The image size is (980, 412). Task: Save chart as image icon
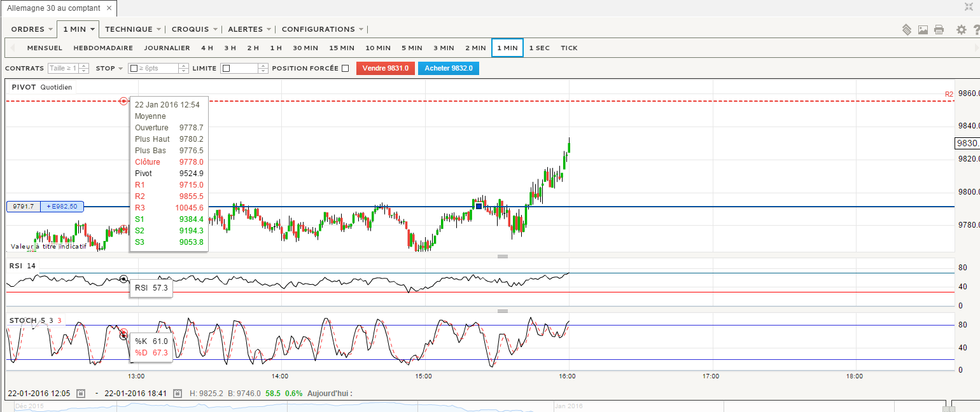coord(923,29)
